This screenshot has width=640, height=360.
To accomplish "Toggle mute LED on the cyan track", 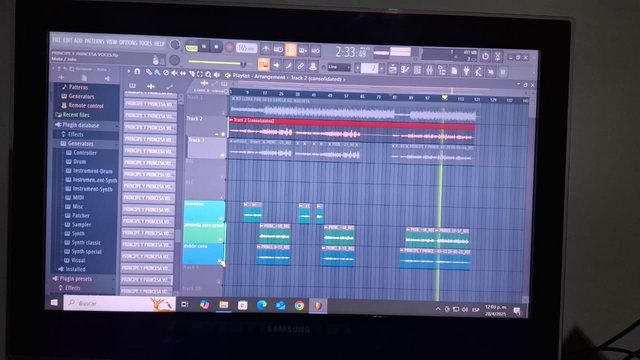I will click(222, 218).
